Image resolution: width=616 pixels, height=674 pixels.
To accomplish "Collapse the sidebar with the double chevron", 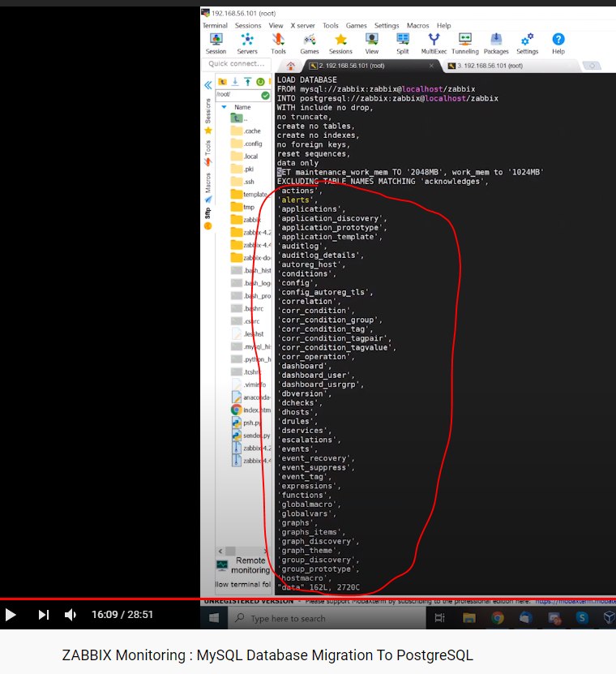I will [208, 84].
